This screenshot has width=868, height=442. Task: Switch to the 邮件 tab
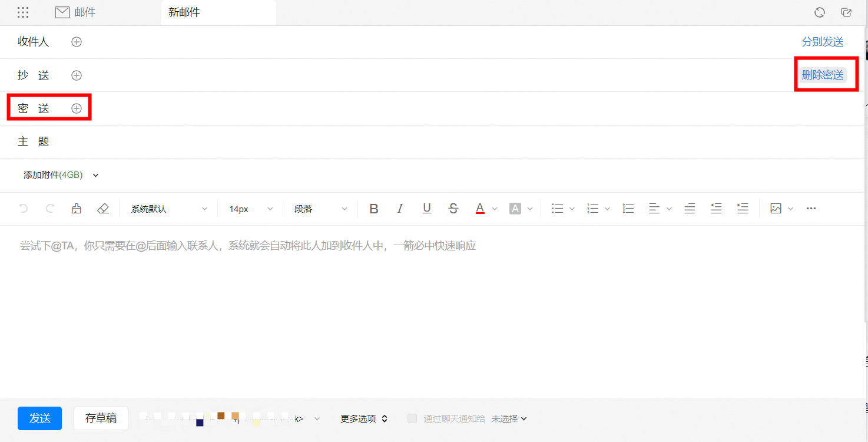click(75, 12)
